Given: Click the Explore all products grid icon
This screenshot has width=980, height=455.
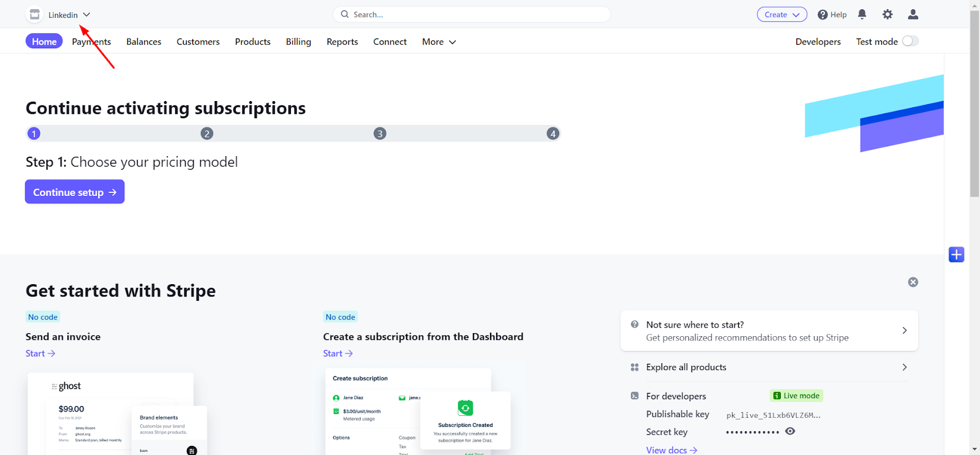Looking at the screenshot, I should pyautogui.click(x=635, y=367).
